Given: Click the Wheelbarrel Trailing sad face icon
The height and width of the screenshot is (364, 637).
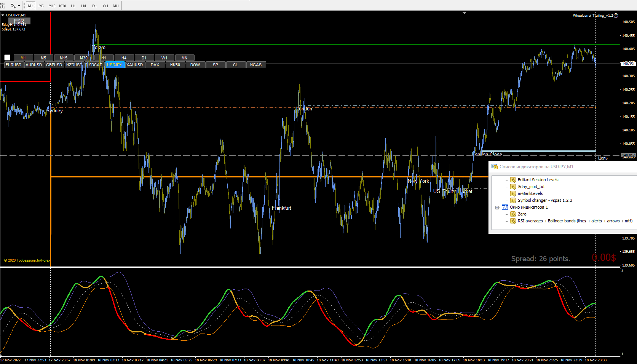Looking at the screenshot, I should (x=616, y=16).
